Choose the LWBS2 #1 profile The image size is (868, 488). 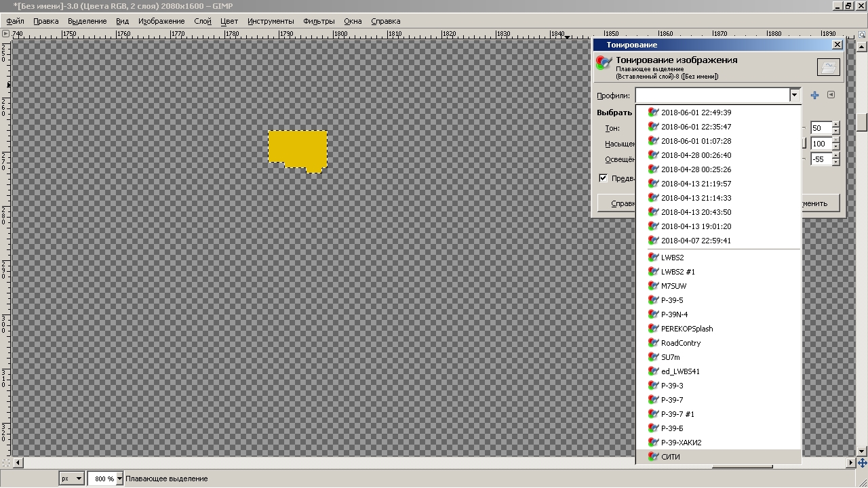click(x=719, y=272)
